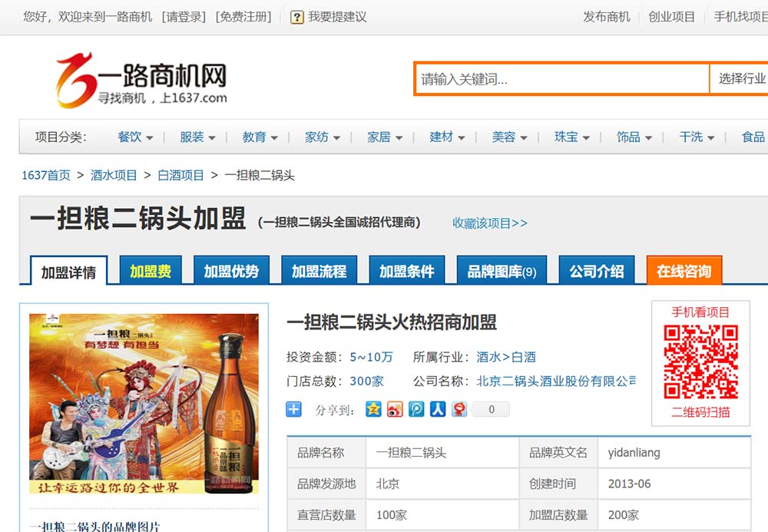This screenshot has width=768, height=532.
Task: Expand the 餐饮 category dropdown
Action: [x=135, y=137]
